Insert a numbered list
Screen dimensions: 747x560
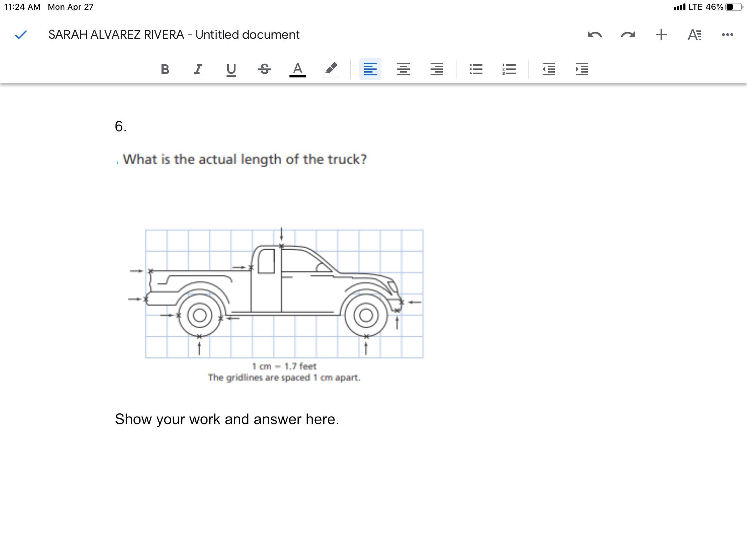(509, 69)
